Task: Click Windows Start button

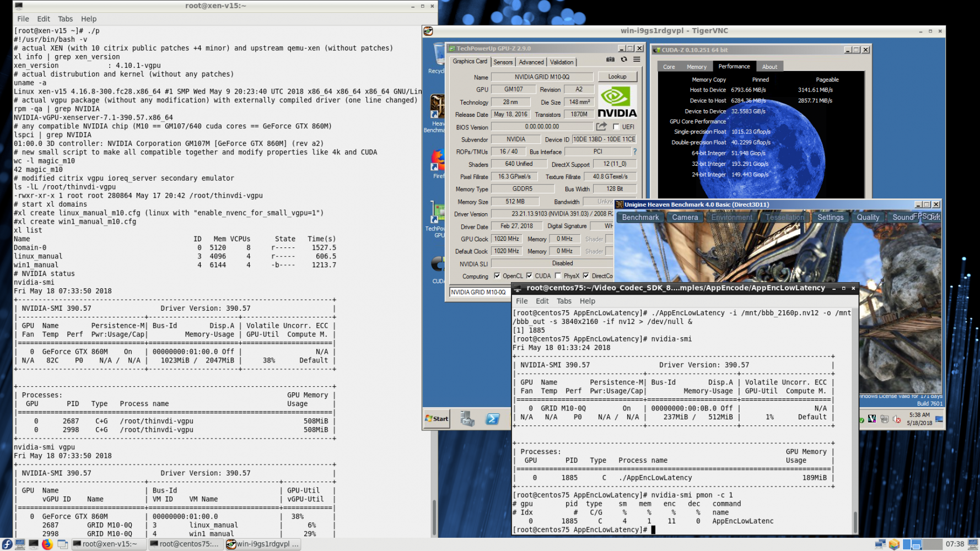Action: pyautogui.click(x=437, y=419)
